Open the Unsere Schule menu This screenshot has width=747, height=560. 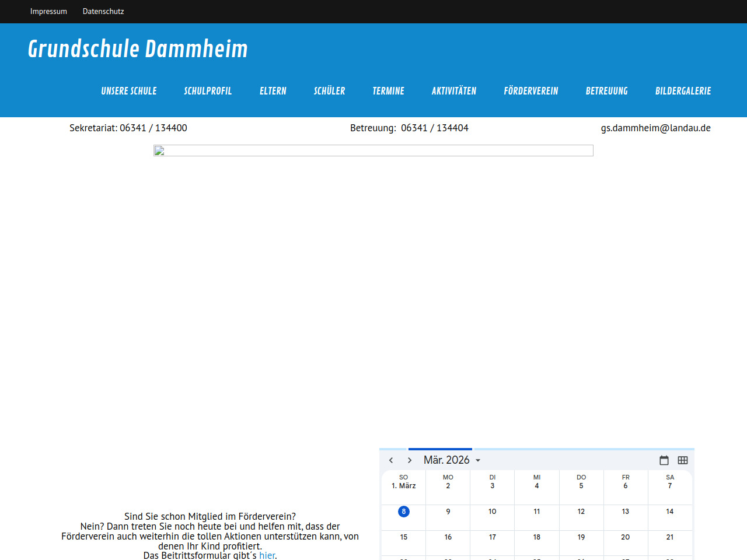(129, 91)
